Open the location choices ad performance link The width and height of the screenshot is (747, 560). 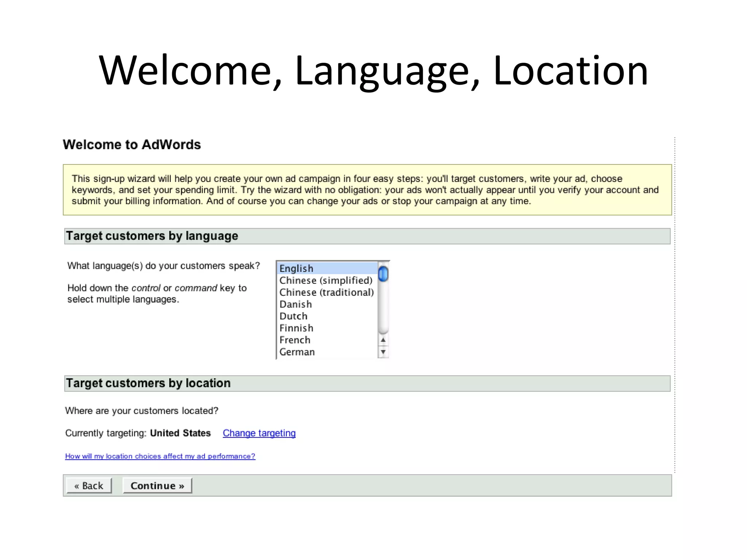pos(160,456)
